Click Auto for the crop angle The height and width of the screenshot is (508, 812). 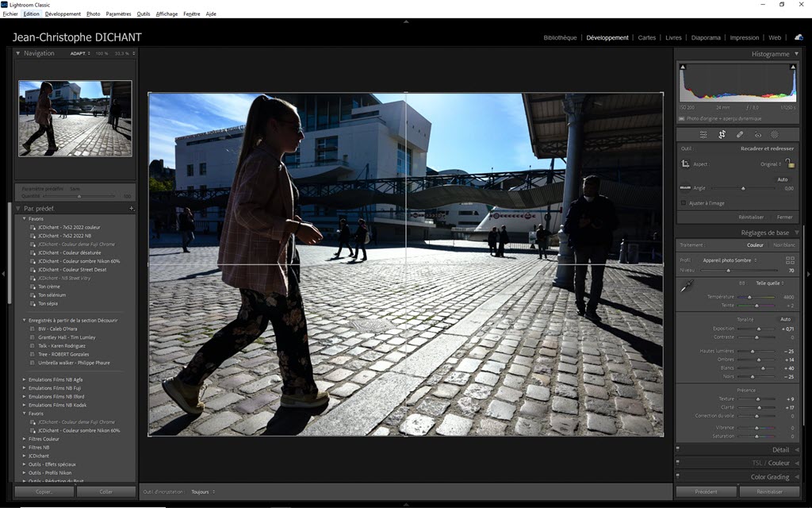[783, 179]
